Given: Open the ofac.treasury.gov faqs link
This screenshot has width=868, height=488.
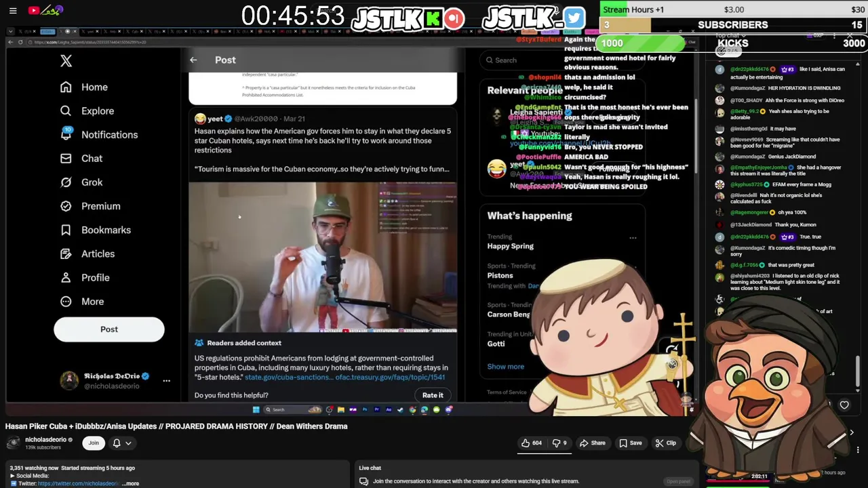Looking at the screenshot, I should (390, 377).
